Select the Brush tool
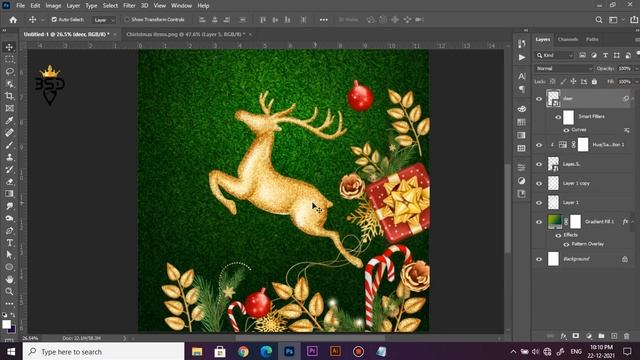This screenshot has width=640, height=360. click(x=9, y=145)
